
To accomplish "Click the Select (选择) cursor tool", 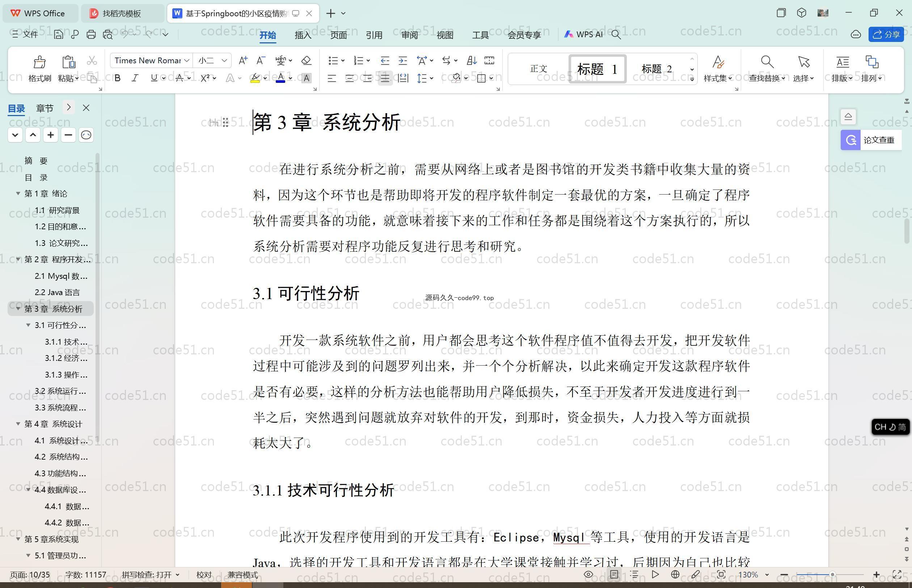I will click(803, 68).
